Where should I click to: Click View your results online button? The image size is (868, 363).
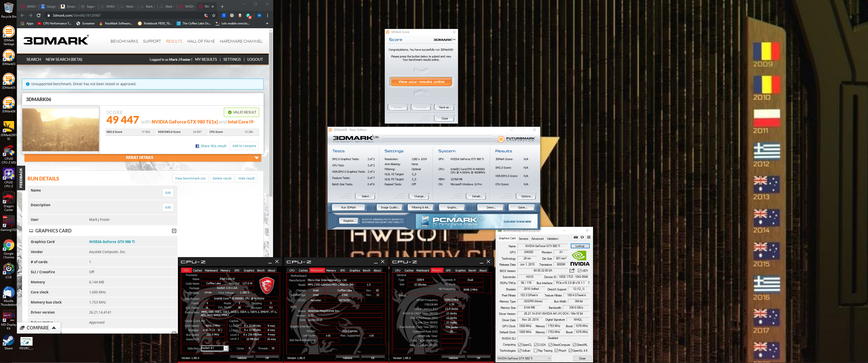click(x=421, y=82)
